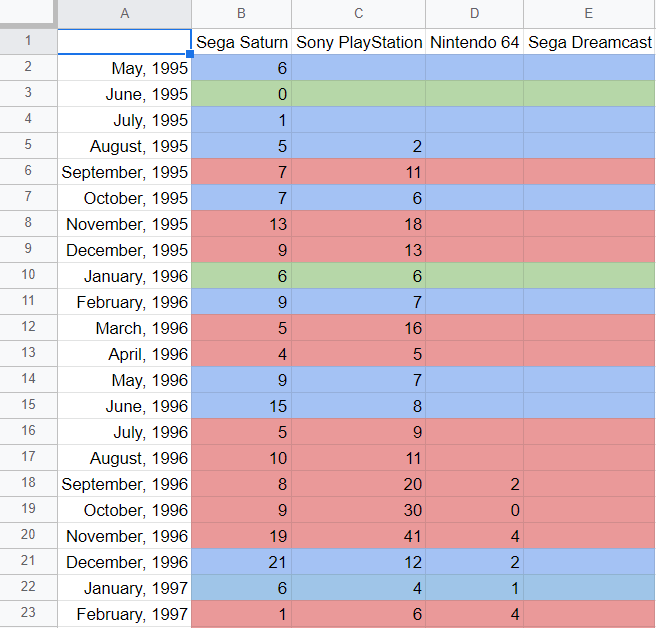Select Sega Saturn cell showing 21
Viewport: 656px width, 628px height.
coord(241,562)
